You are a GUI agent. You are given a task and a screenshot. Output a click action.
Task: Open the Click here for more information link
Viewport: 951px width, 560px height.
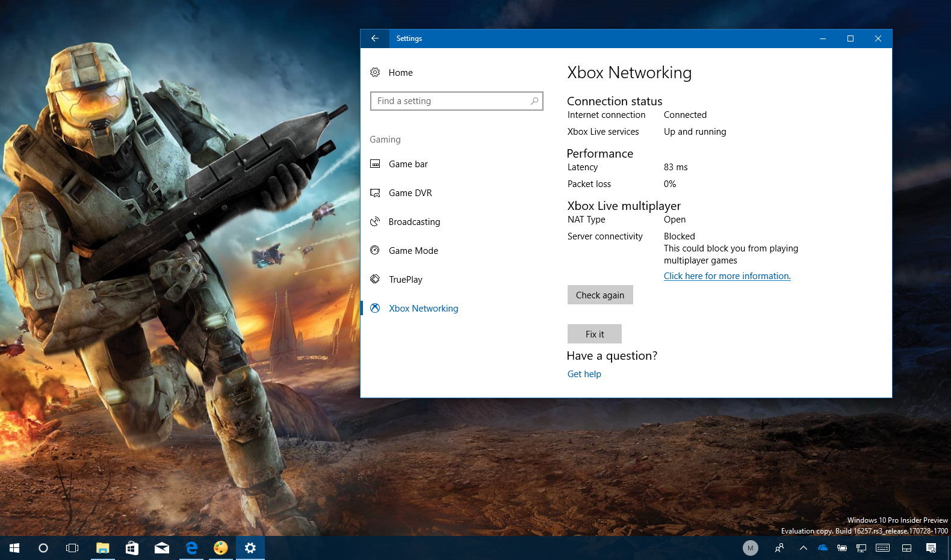coord(727,276)
